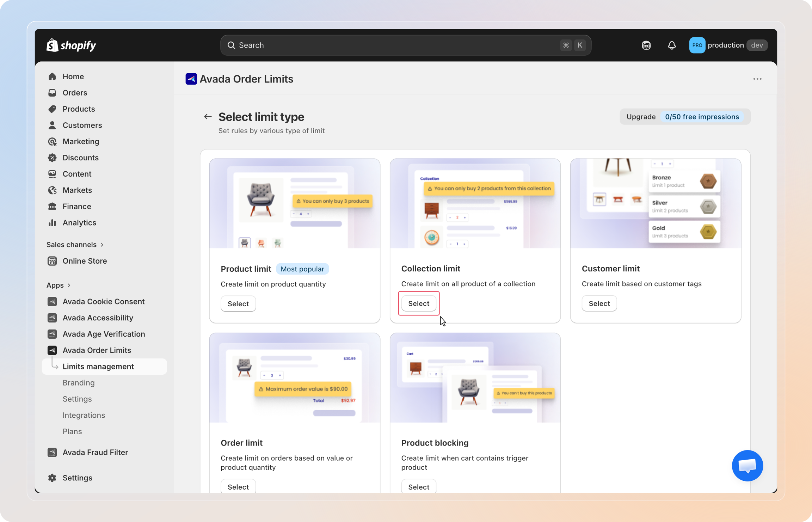The height and width of the screenshot is (522, 812).
Task: Select the Order limit type
Action: click(238, 487)
